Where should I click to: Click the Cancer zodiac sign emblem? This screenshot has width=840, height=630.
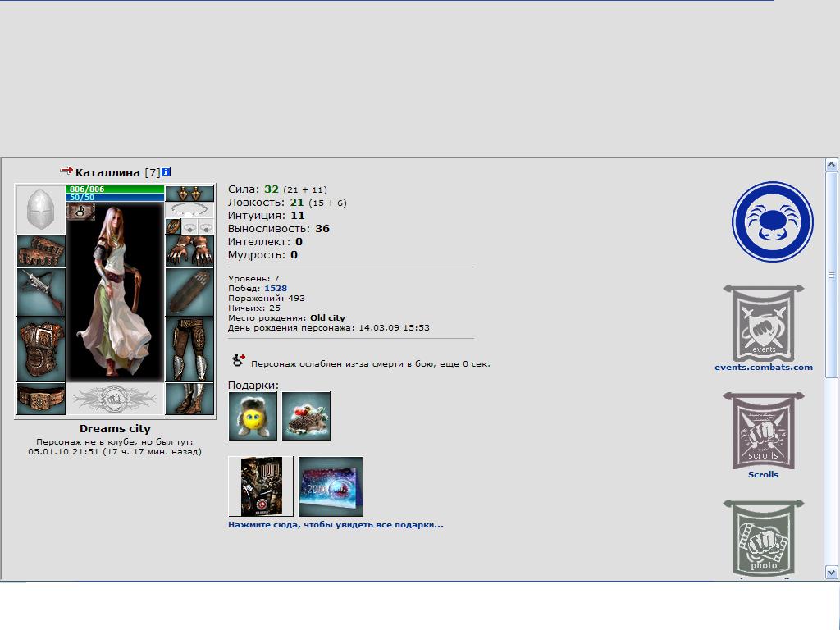773,221
